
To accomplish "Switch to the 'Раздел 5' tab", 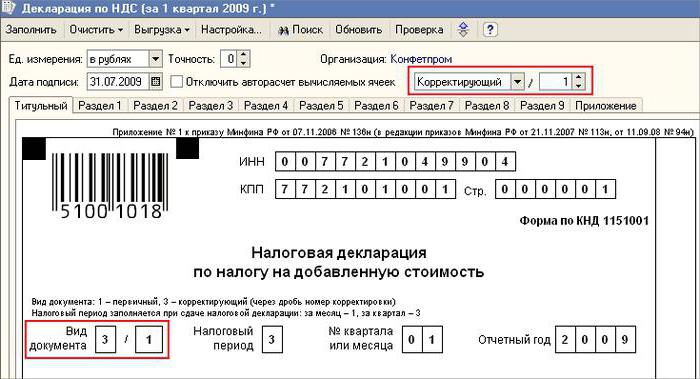I will (x=321, y=106).
